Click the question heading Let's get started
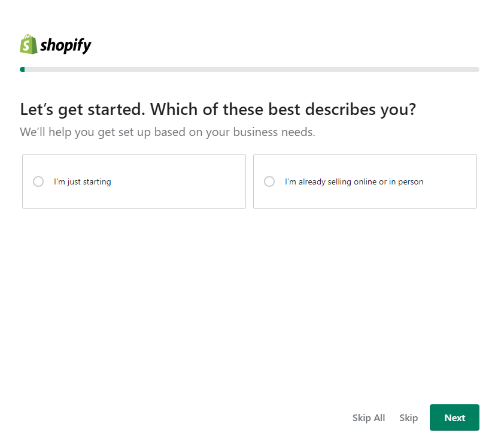 tap(219, 109)
